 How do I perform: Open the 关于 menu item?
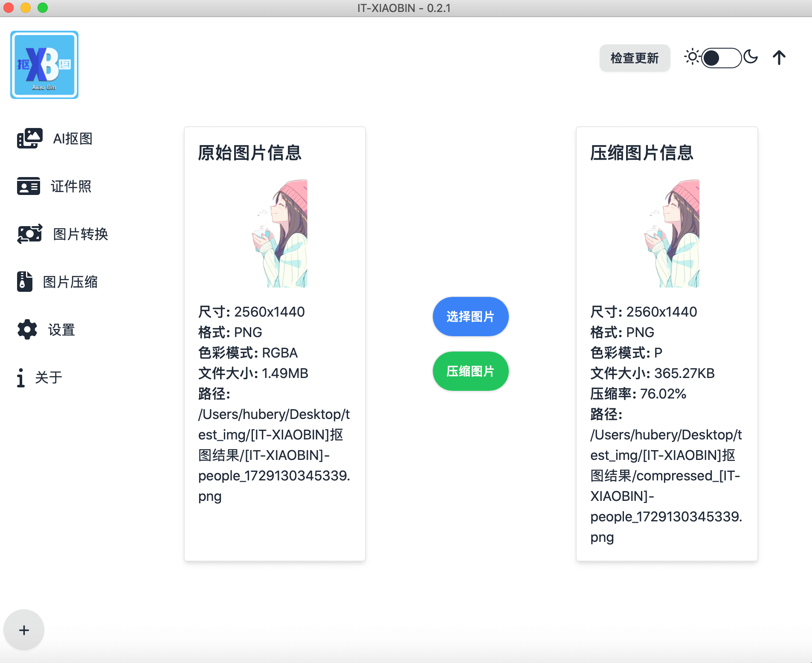[49, 378]
